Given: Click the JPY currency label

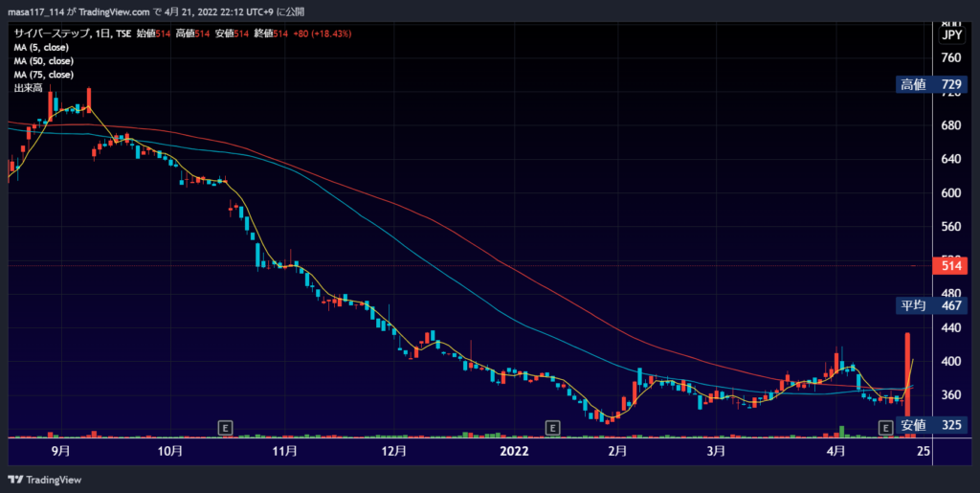Looking at the screenshot, I should [952, 35].
